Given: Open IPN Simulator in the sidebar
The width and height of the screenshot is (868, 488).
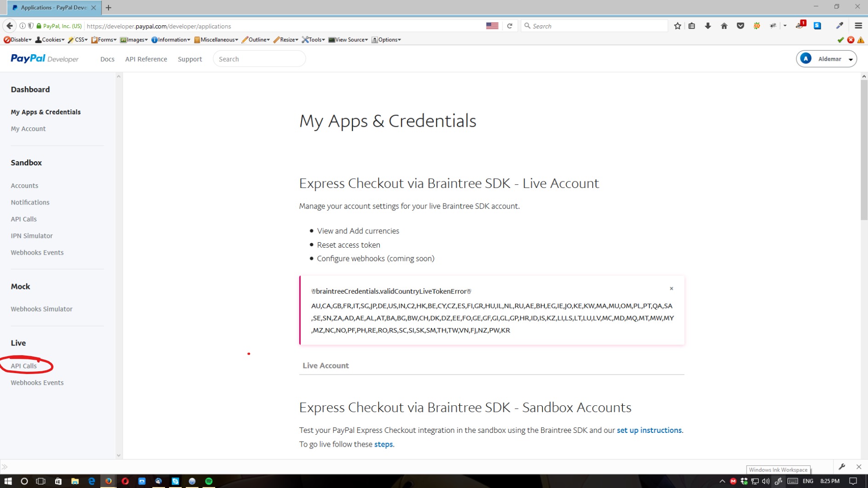Looking at the screenshot, I should click(32, 236).
